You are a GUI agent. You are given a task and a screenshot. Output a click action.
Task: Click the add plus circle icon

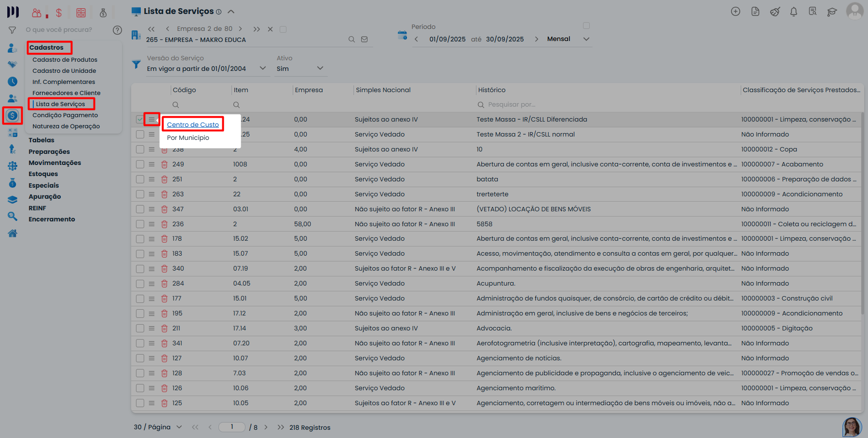click(x=735, y=12)
